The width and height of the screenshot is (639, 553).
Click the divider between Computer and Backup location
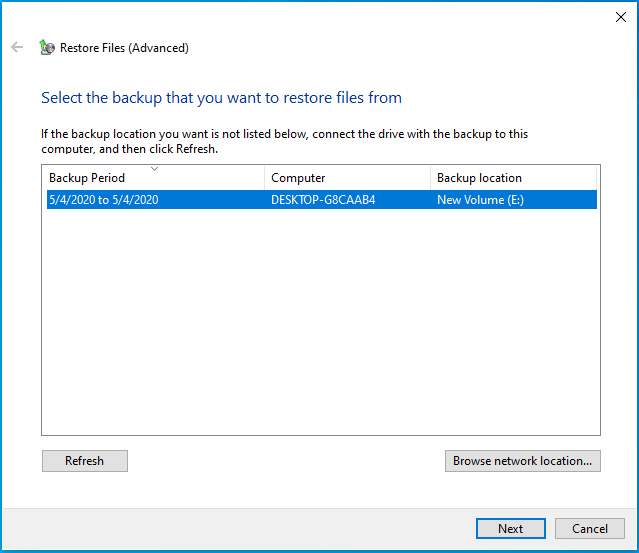tap(430, 178)
